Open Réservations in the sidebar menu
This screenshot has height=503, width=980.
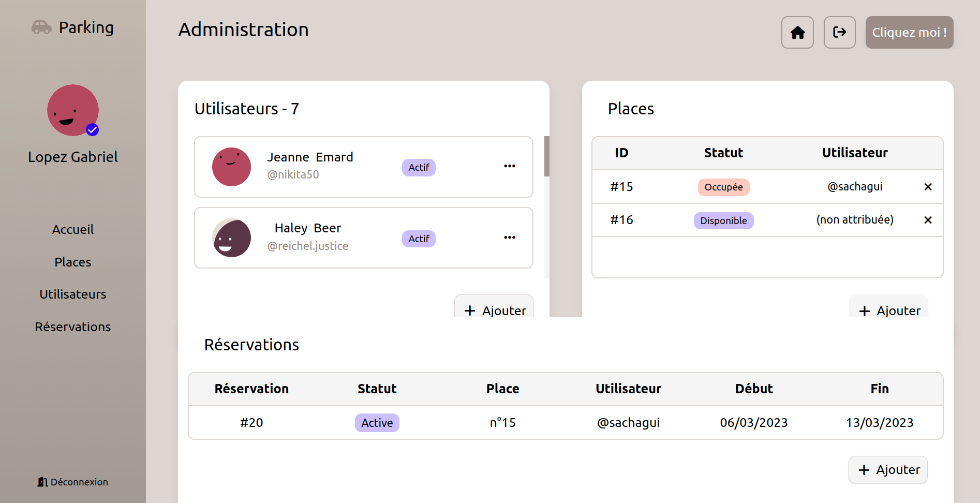[73, 327]
